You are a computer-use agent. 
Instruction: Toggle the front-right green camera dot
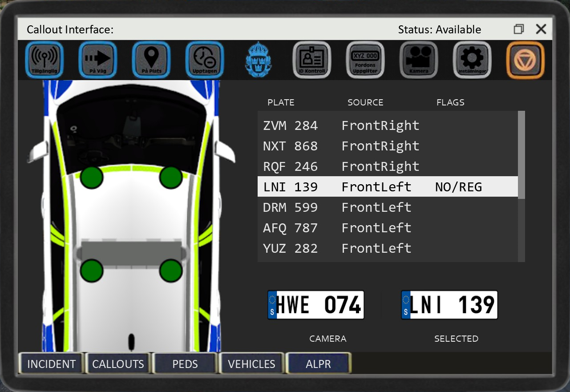171,177
